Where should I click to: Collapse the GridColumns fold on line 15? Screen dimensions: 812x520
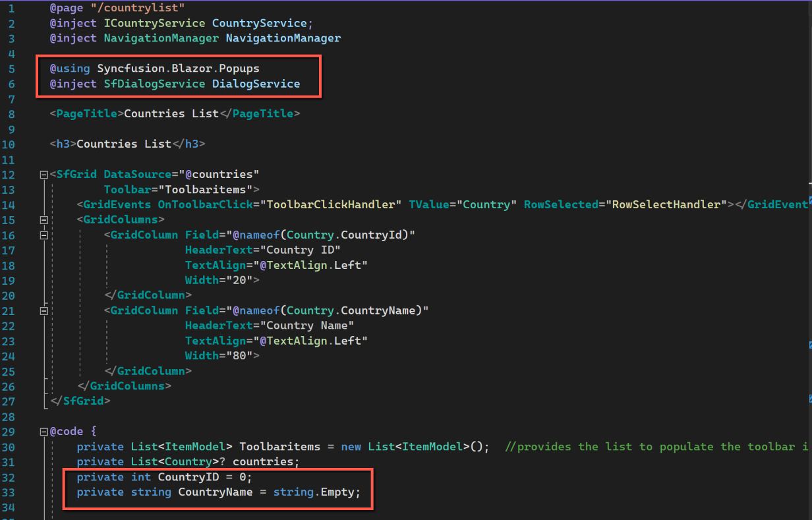point(43,219)
